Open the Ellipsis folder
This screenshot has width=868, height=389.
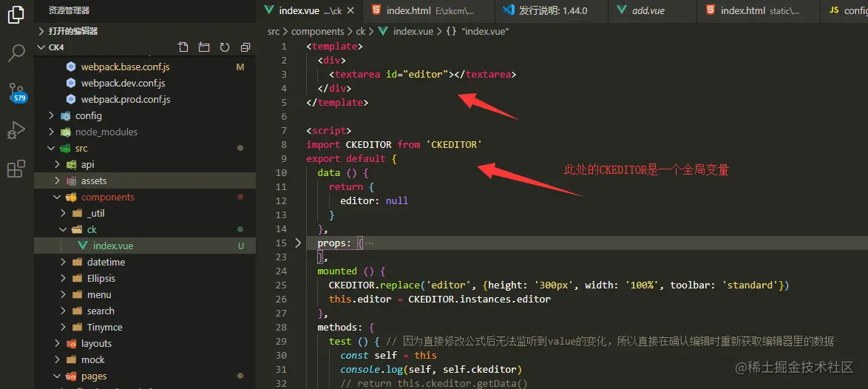(x=101, y=278)
